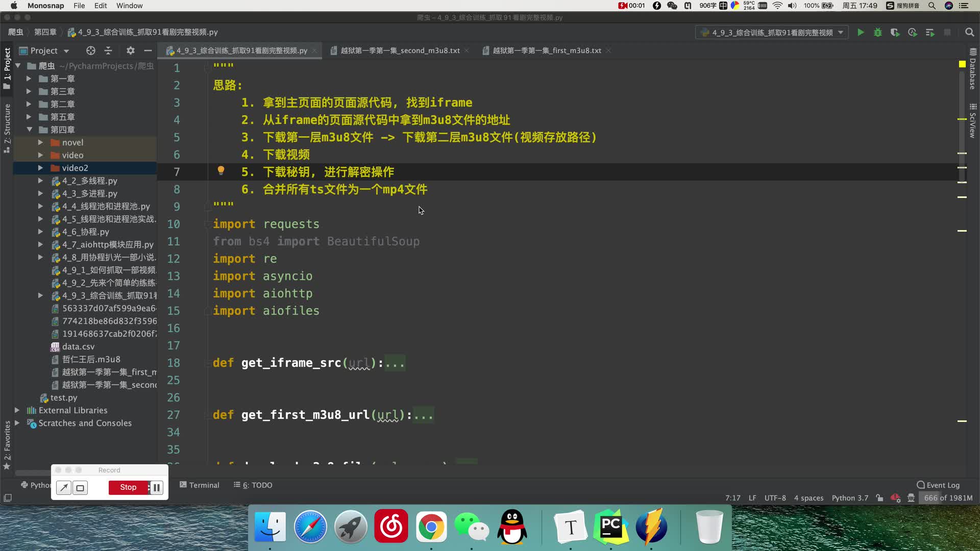Screen dimensions: 980x551
Task: Expand the 第三章 folder
Action: [x=29, y=91]
